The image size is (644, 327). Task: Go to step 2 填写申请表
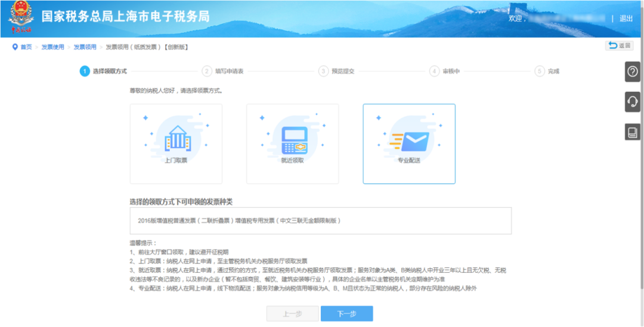(224, 71)
